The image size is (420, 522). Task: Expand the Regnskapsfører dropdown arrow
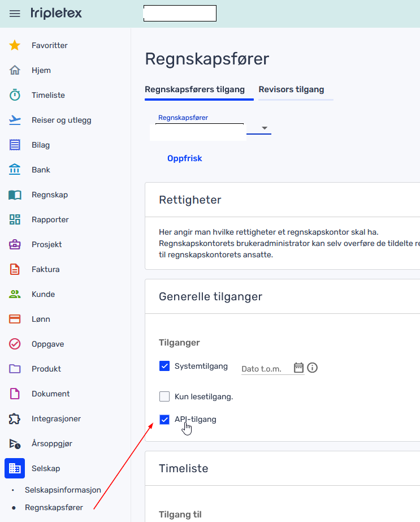tap(264, 128)
